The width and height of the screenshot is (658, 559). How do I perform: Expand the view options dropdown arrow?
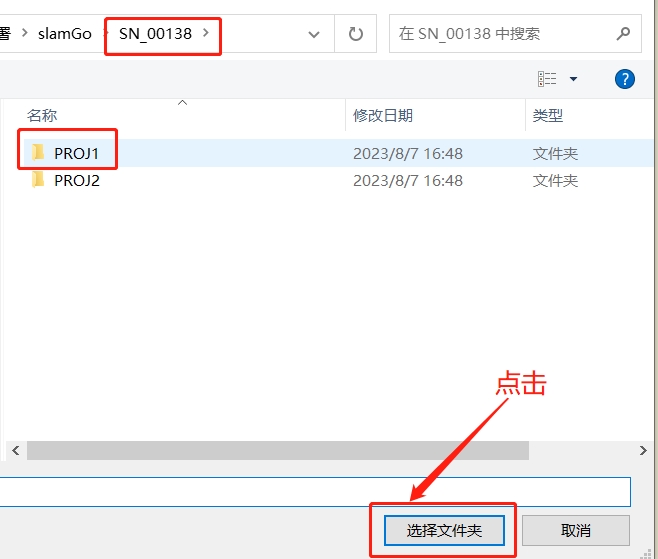[x=573, y=79]
